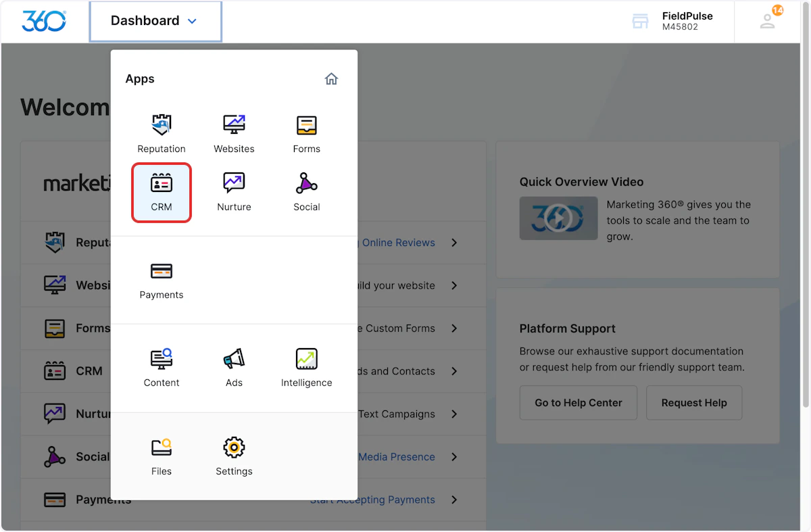Expand the build your website row chevron
This screenshot has width=811, height=532.
(x=454, y=285)
